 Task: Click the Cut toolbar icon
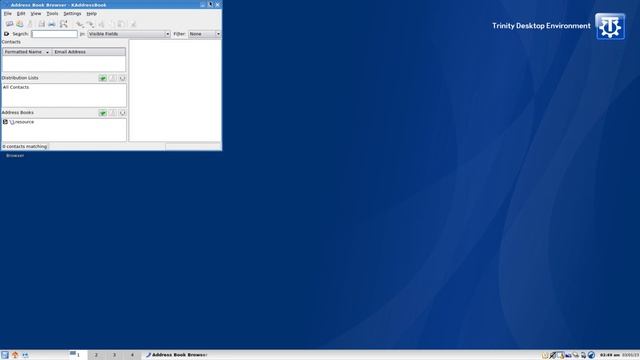pos(102,24)
